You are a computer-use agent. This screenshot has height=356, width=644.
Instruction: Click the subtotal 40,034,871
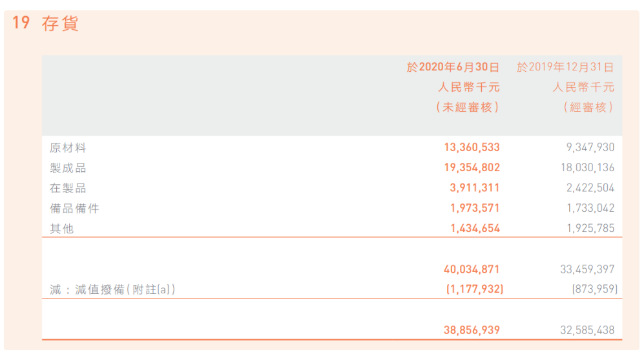pyautogui.click(x=472, y=269)
